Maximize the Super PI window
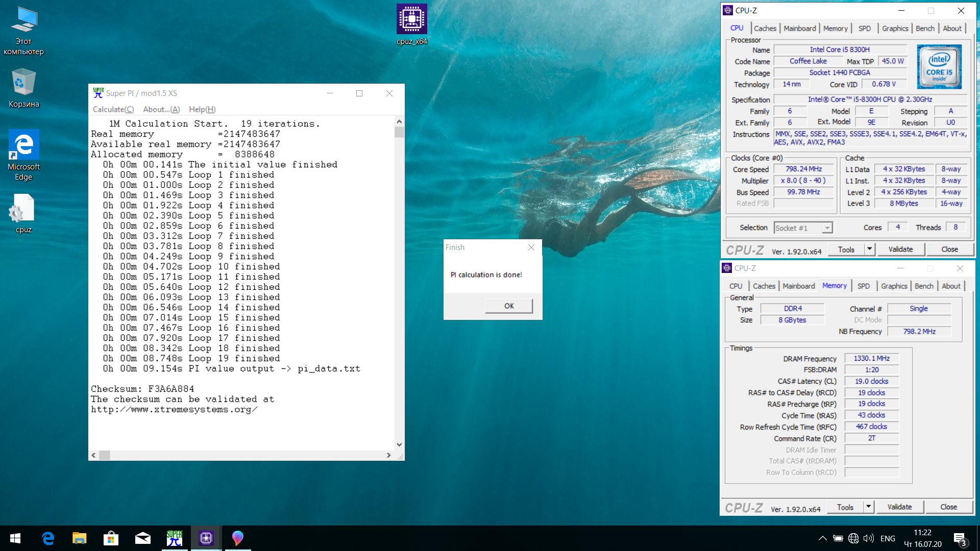The width and height of the screenshot is (980, 551). pos(359,93)
